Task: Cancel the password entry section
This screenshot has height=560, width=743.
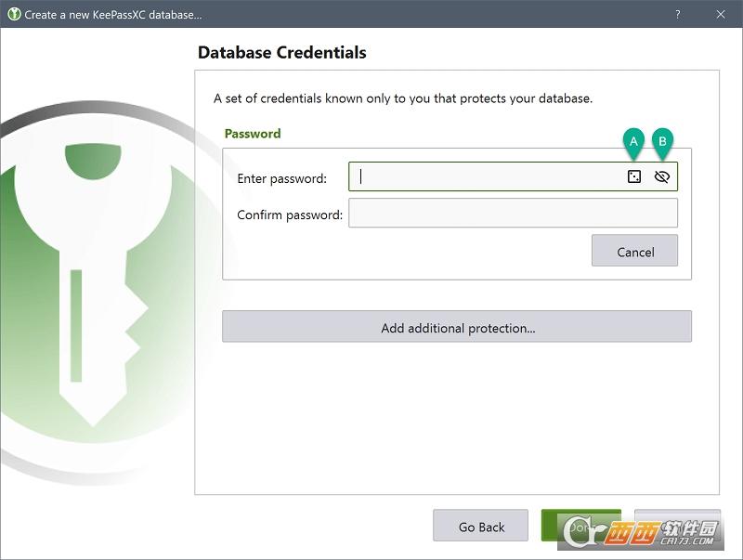Action: point(634,251)
